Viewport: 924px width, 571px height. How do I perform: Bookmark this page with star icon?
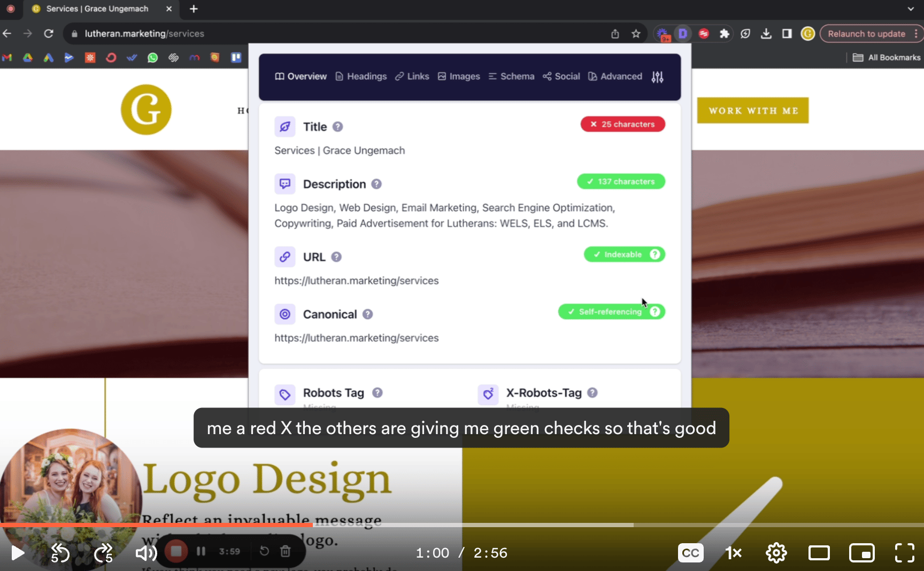coord(636,34)
